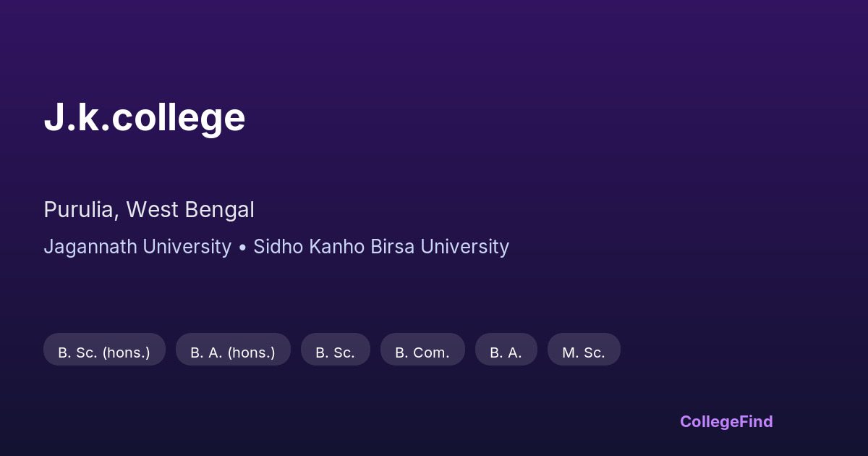Click West Bengal in the location line
The width and height of the screenshot is (868, 456).
tap(190, 210)
